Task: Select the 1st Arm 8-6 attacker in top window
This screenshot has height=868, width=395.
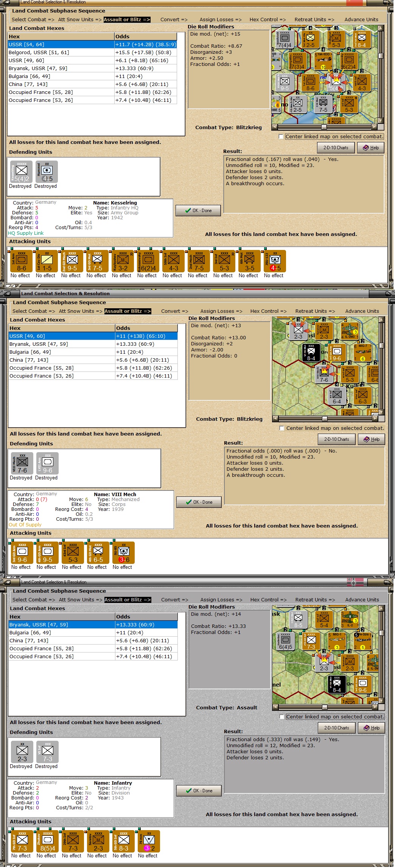Action: coord(22,261)
